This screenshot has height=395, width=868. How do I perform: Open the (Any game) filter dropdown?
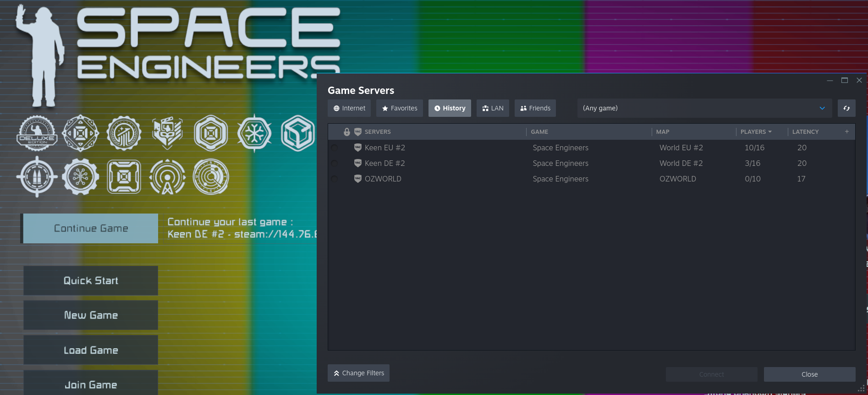[704, 109]
